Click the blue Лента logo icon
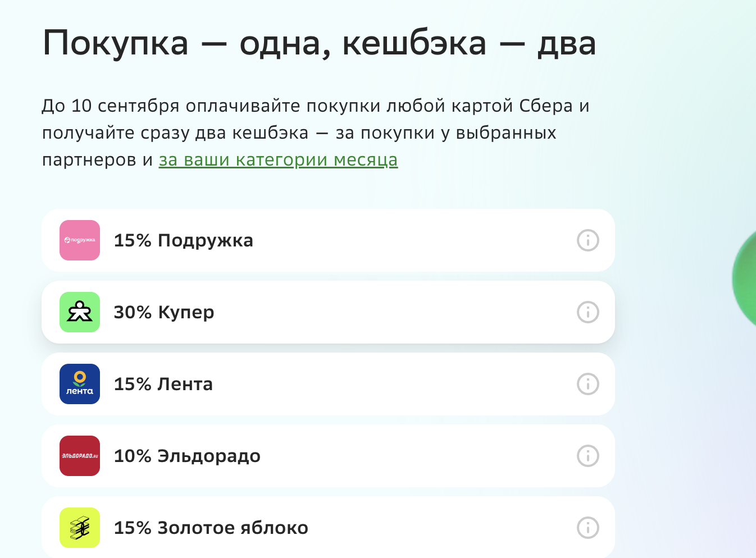 tap(80, 384)
